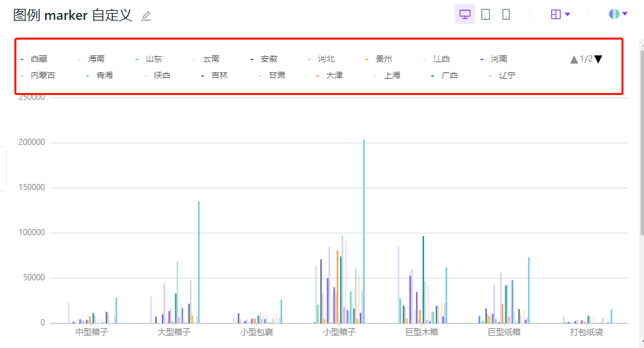Click the 100000 y-axis value
Viewport: 644px width, 348px height.
[x=31, y=233]
